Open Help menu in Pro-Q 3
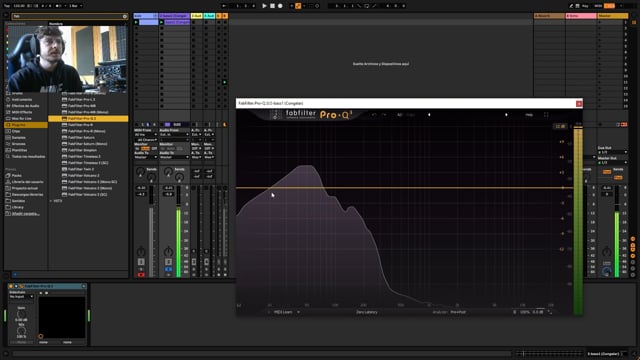 click(x=529, y=115)
